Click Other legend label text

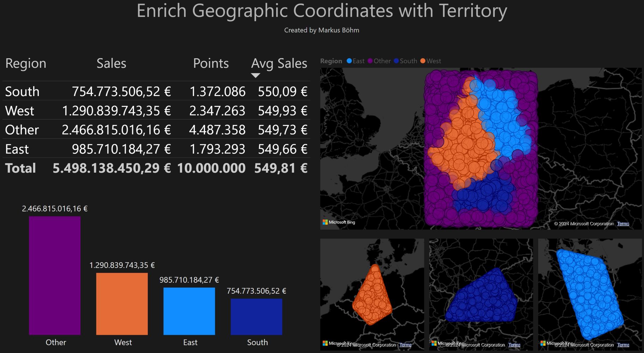pos(382,61)
